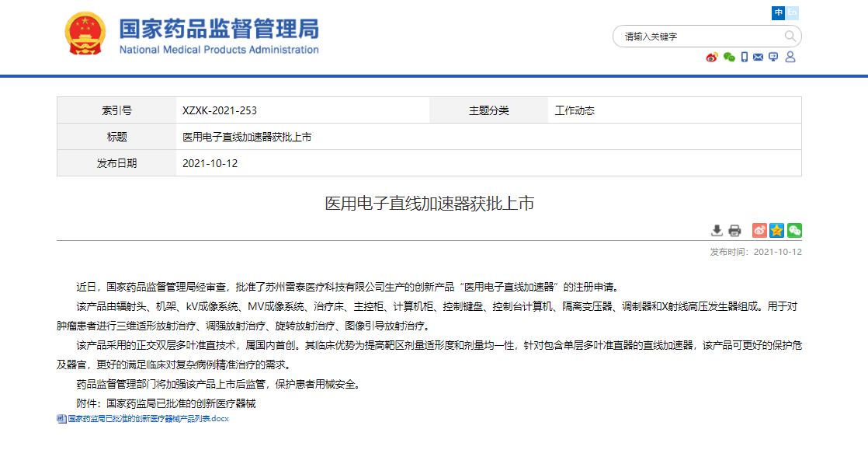Click the 请输入关键字 search field

699,37
